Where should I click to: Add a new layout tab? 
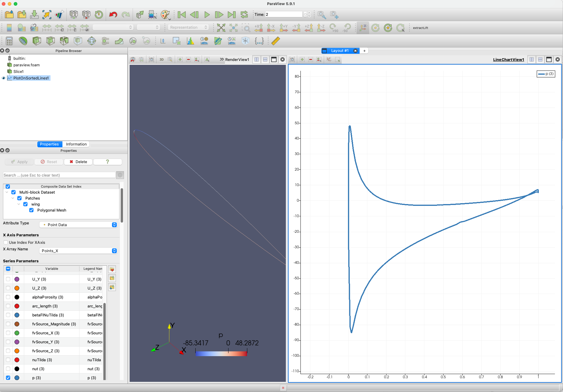click(x=364, y=51)
